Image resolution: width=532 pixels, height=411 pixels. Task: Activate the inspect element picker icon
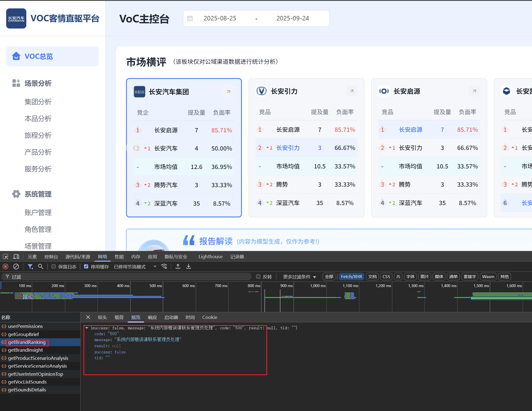click(6, 257)
